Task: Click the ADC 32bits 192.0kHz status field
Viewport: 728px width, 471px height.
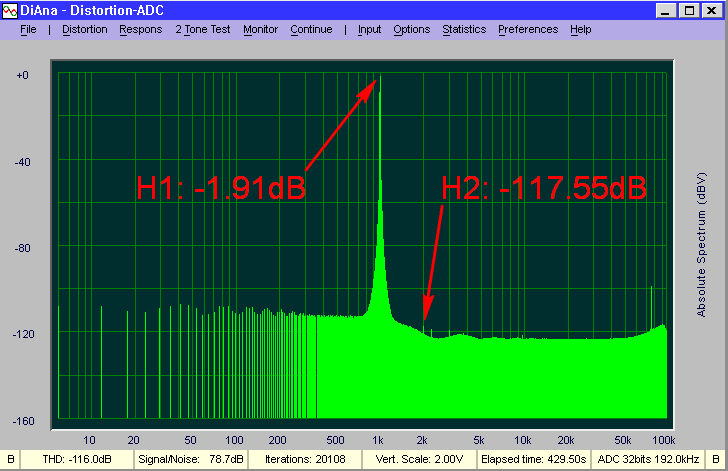Action: [x=648, y=459]
